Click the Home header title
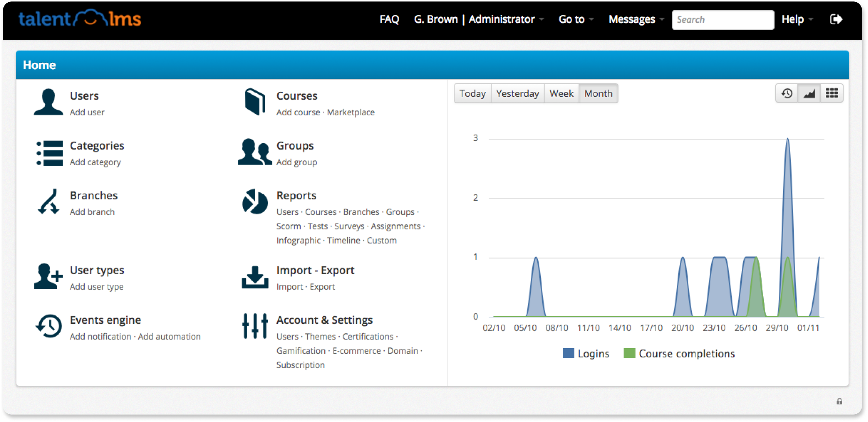Viewport: 868px width, 422px height. 39,65
